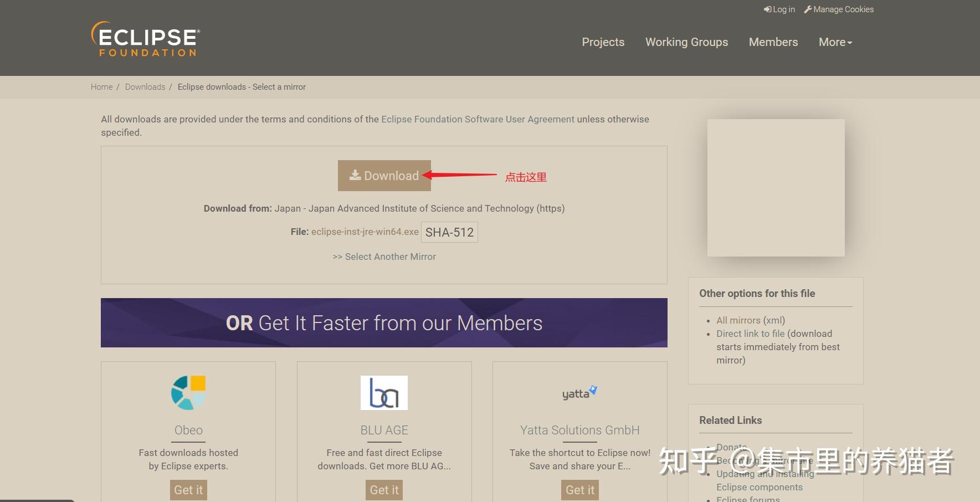Click Direct link to file
The width and height of the screenshot is (980, 502).
pos(750,334)
